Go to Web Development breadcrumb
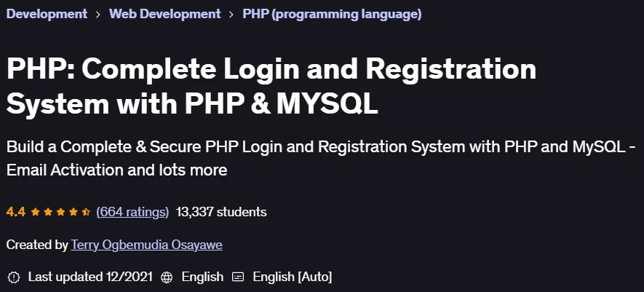The width and height of the screenshot is (644, 292). tap(164, 14)
